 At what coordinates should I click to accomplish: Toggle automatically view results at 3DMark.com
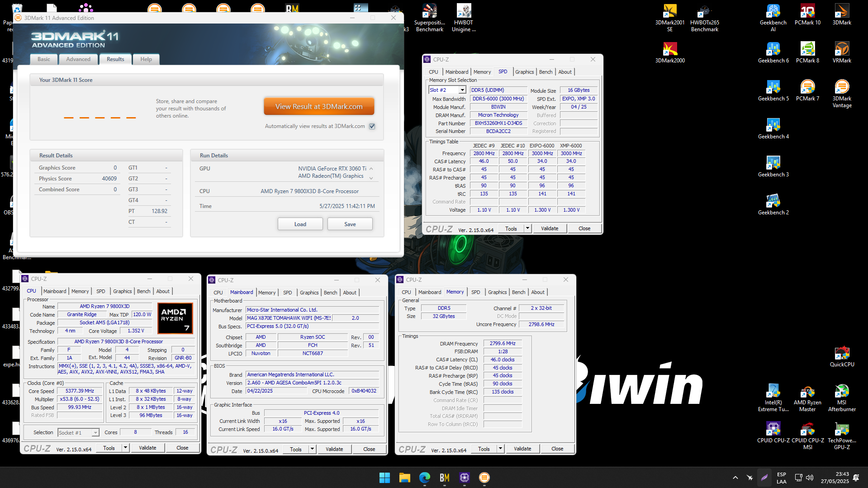pos(372,126)
